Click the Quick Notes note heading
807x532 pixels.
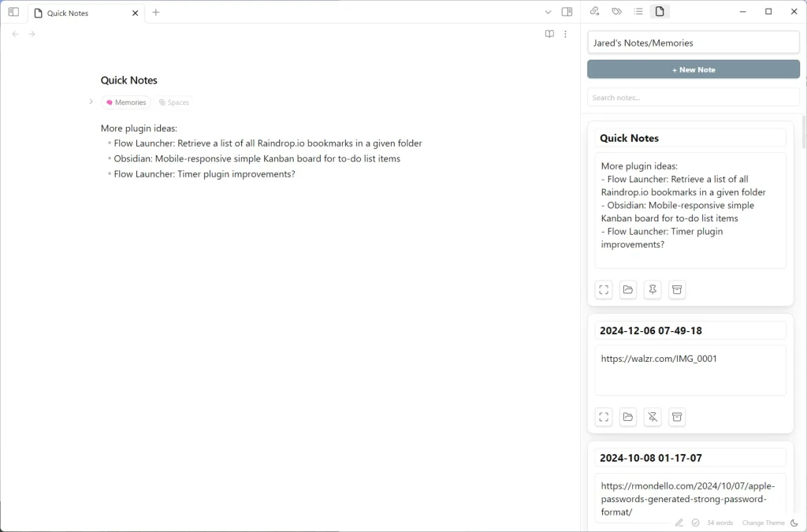tap(129, 80)
